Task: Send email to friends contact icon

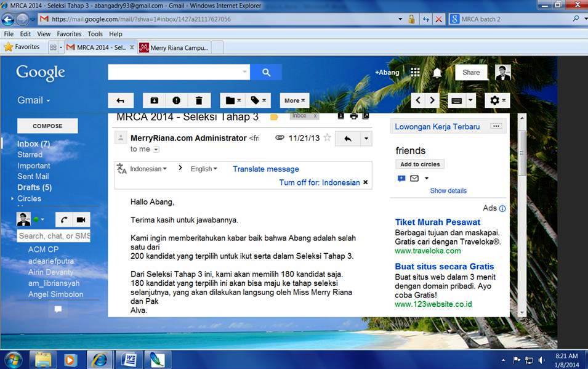Action: click(x=414, y=178)
